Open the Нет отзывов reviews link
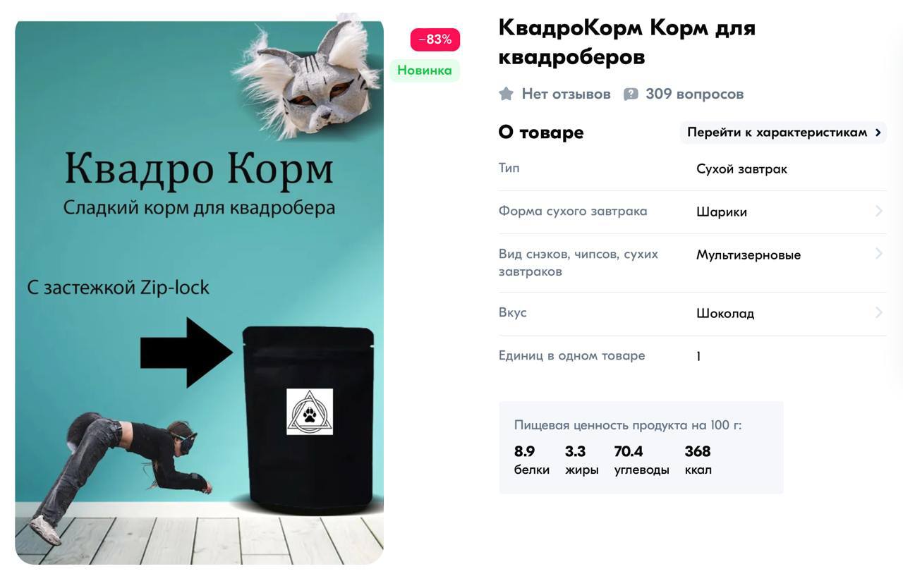 click(566, 94)
